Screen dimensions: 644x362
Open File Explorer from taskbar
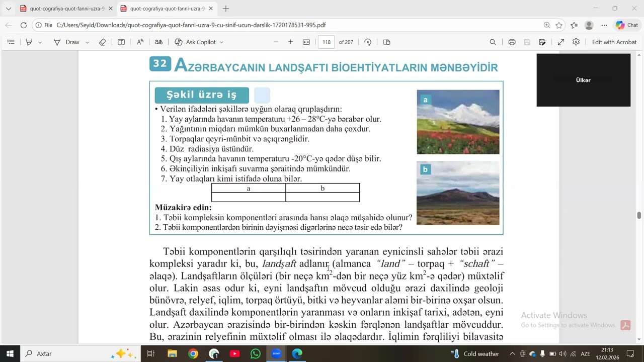(x=172, y=353)
